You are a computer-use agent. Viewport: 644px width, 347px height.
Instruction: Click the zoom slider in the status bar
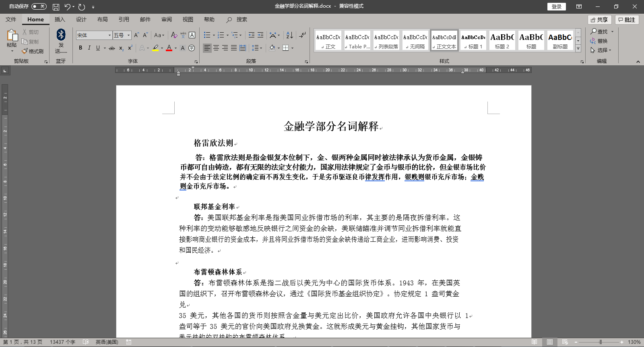click(600, 342)
